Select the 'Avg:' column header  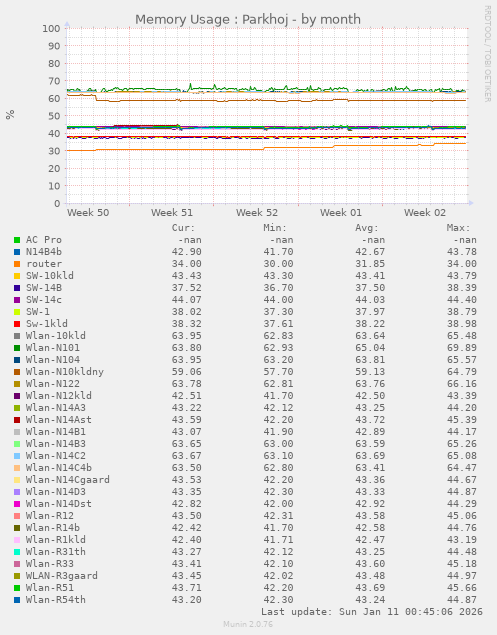367,228
